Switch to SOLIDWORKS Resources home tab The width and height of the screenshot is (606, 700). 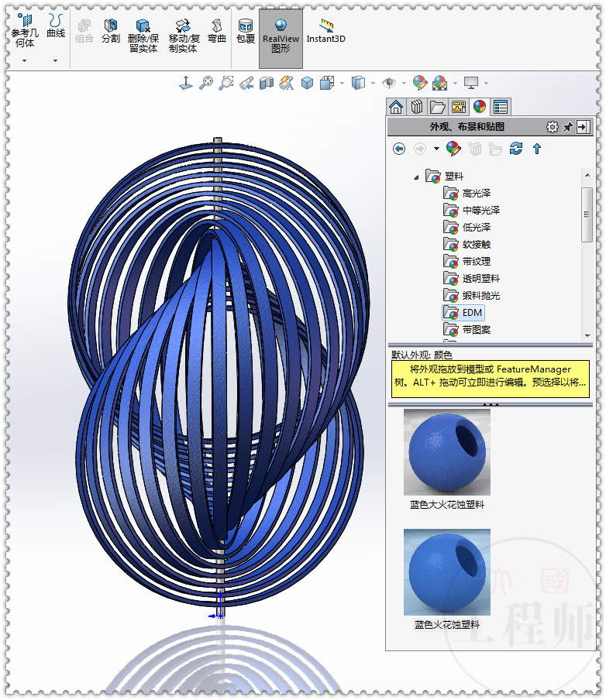coord(396,107)
